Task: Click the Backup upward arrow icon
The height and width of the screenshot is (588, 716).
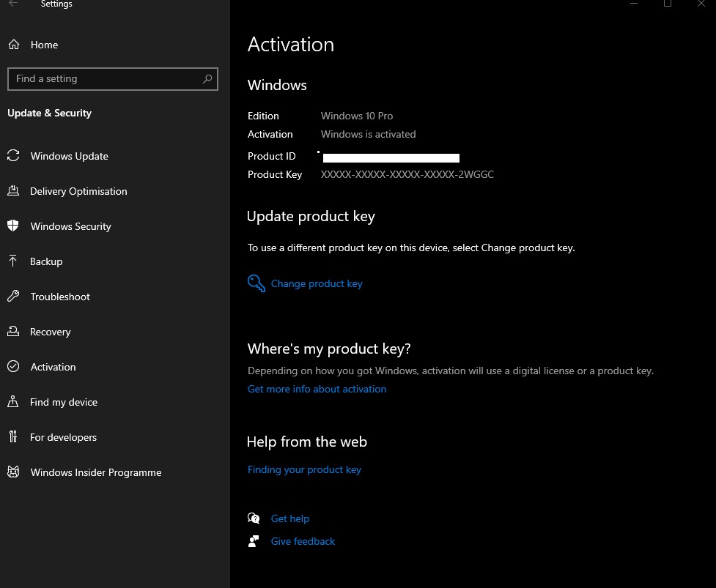Action: [x=12, y=261]
